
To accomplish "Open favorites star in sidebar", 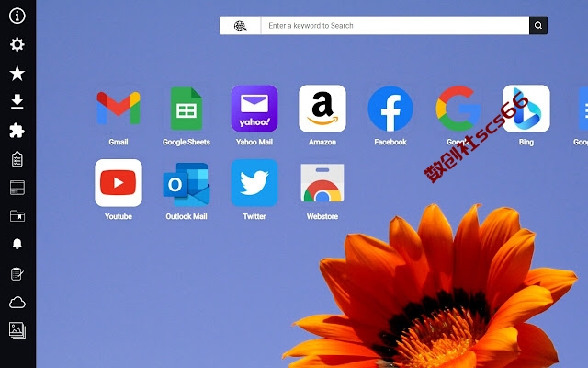I will [x=17, y=74].
